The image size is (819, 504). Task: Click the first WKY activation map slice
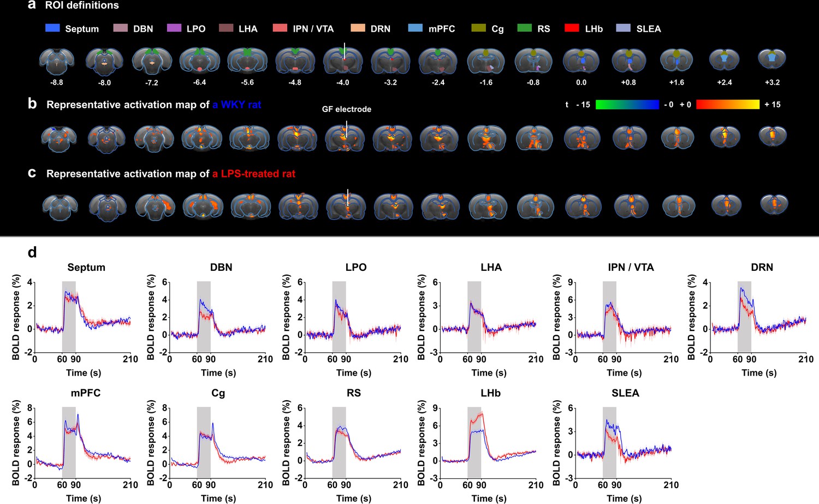pos(59,139)
